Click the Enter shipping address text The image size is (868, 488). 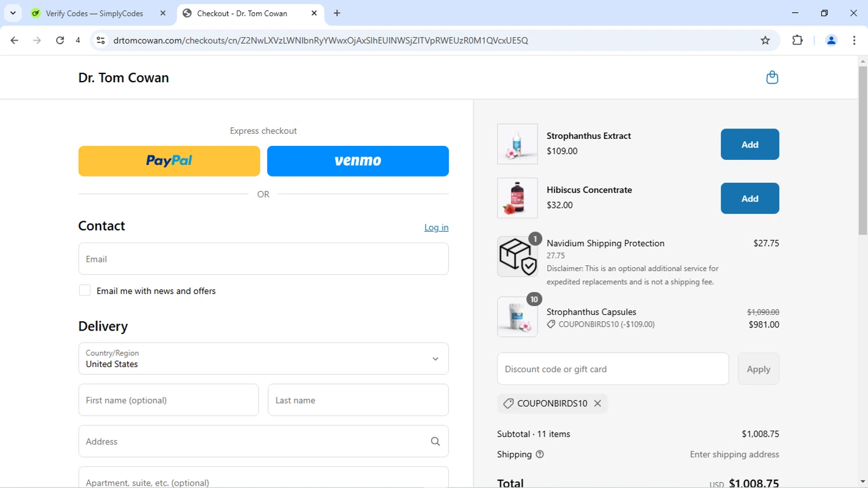point(734,454)
